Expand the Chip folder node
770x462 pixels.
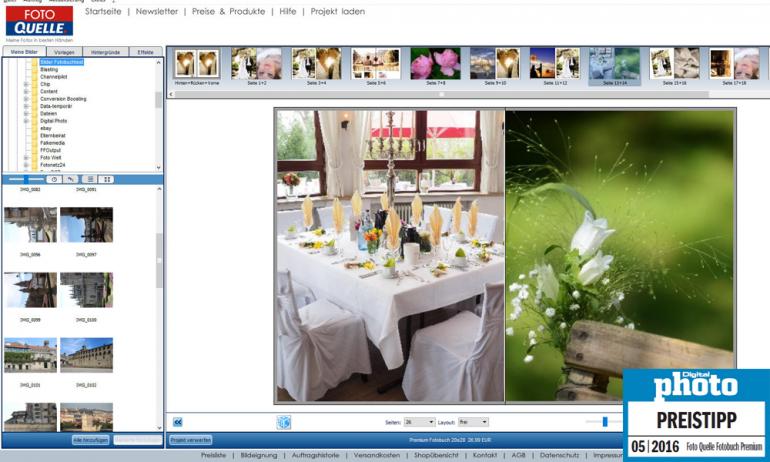26,84
